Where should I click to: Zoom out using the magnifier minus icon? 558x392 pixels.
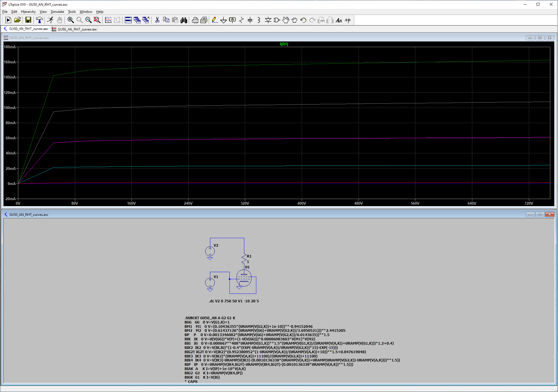click(x=88, y=20)
